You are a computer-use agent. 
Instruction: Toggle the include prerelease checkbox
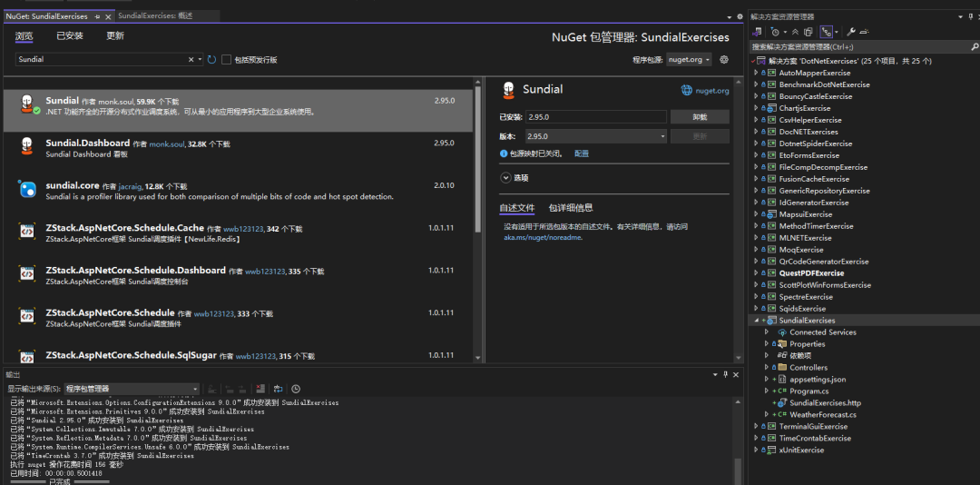(x=226, y=59)
